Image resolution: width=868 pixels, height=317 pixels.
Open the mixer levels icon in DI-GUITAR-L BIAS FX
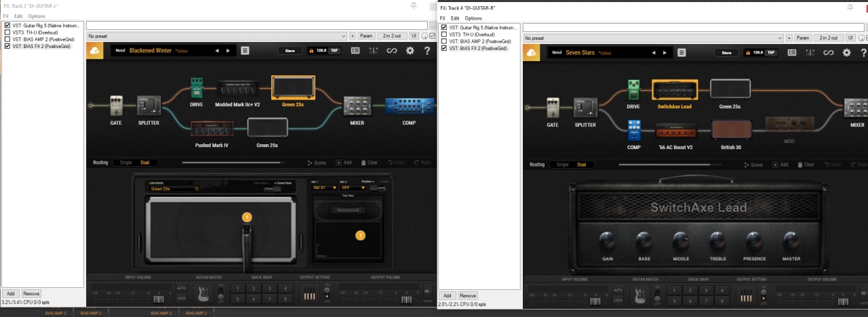(373, 51)
